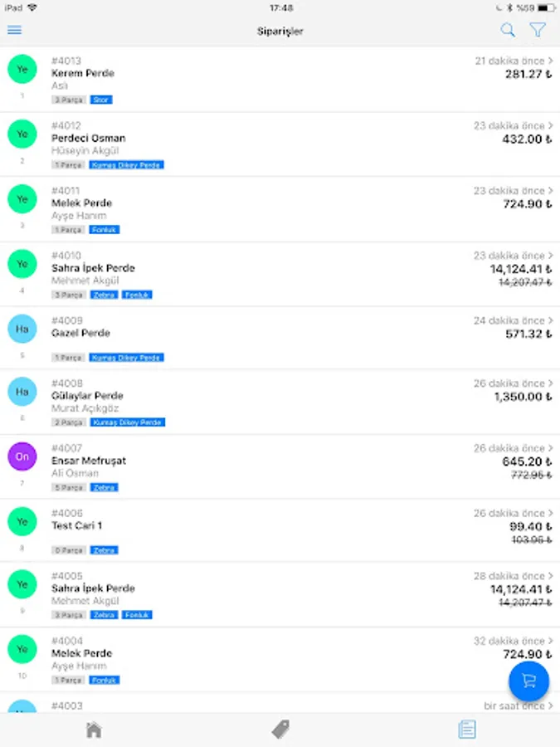Screen dimensions: 560x747
Task: Tap the green Ye avatar of order #4013
Action: point(22,69)
